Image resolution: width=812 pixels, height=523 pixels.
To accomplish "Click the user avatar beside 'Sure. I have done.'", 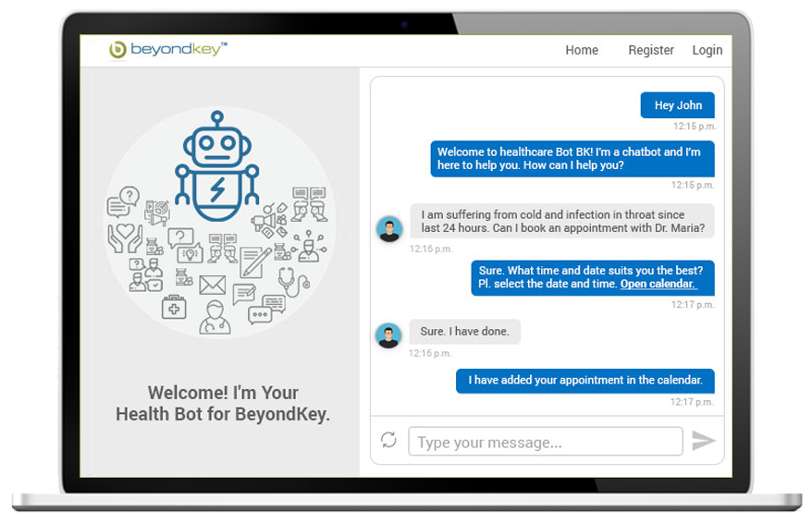I will click(x=388, y=335).
